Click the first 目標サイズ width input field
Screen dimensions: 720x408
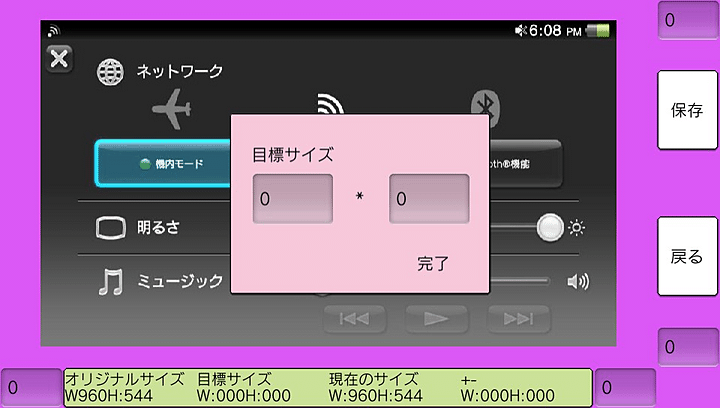click(x=292, y=199)
